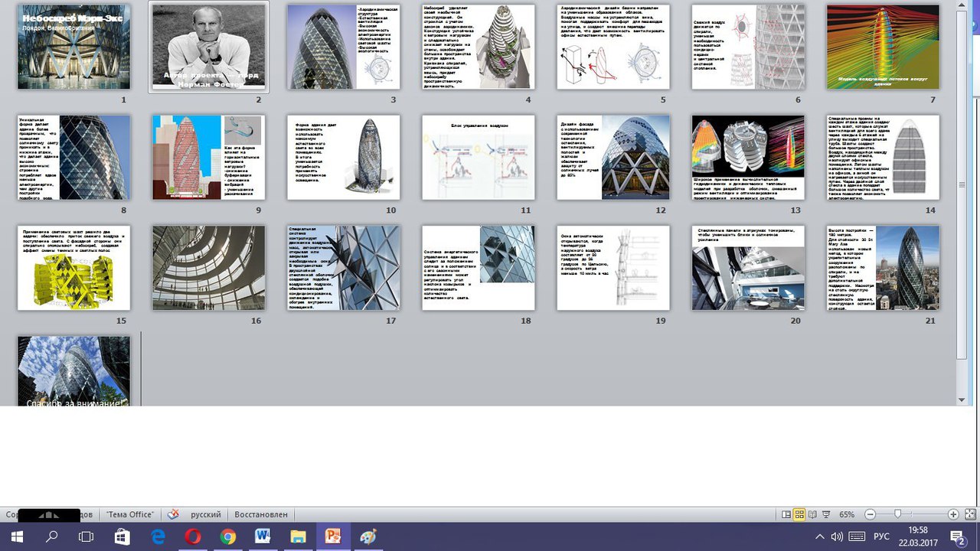Show hidden system tray icons

click(820, 536)
